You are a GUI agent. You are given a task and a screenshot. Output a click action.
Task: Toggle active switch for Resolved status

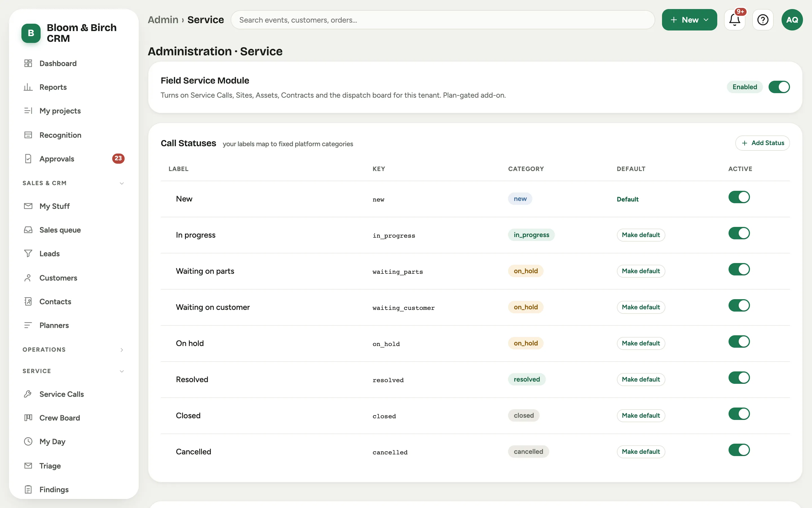739,378
